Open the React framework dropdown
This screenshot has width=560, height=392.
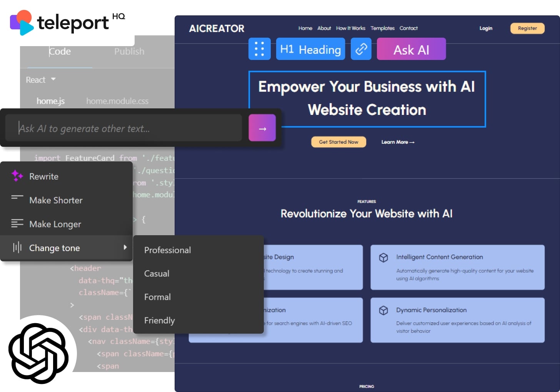pyautogui.click(x=41, y=80)
